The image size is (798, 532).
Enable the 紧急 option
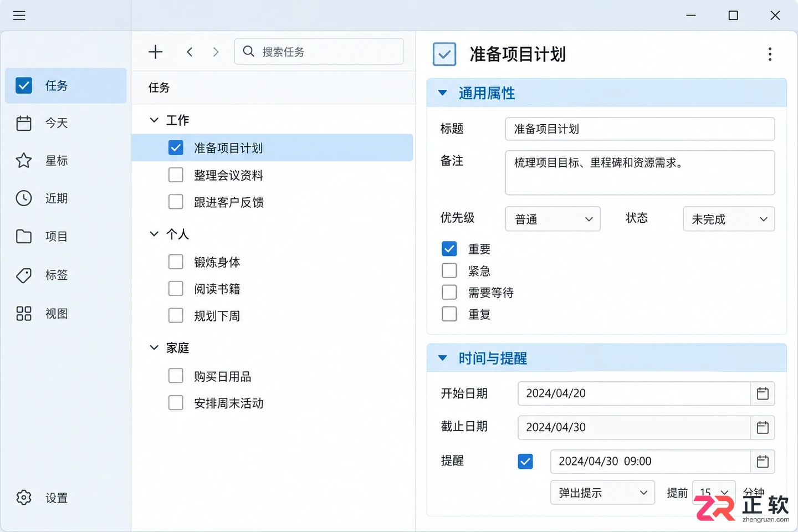(449, 270)
